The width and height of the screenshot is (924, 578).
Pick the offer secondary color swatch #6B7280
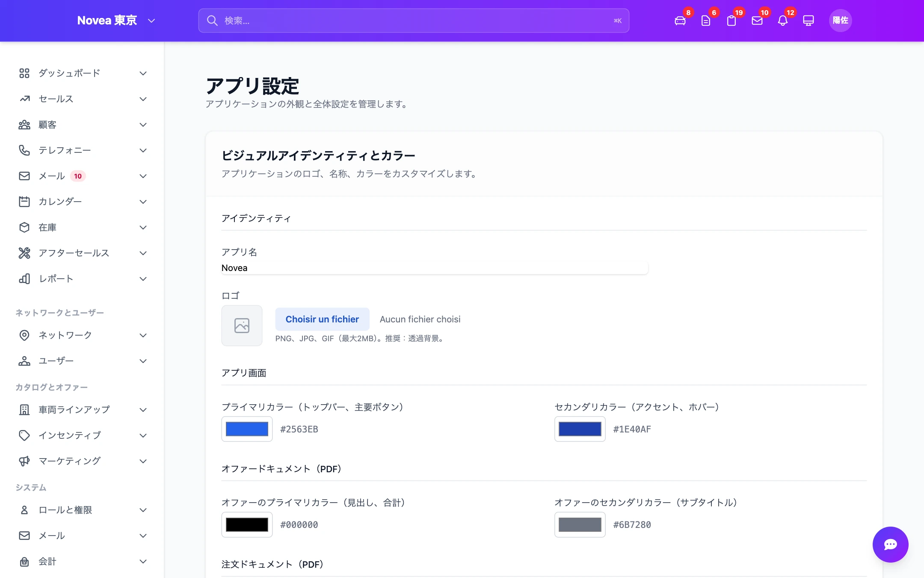[580, 524]
